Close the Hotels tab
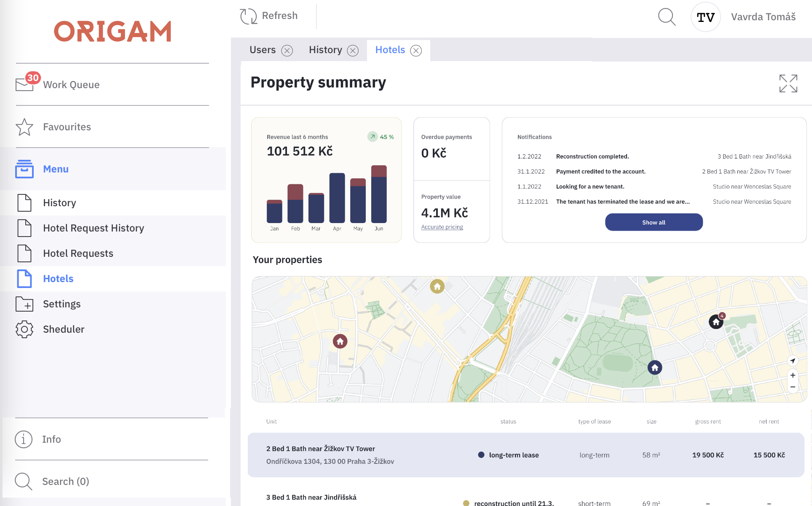Screen dimensions: 812x506 coord(416,51)
